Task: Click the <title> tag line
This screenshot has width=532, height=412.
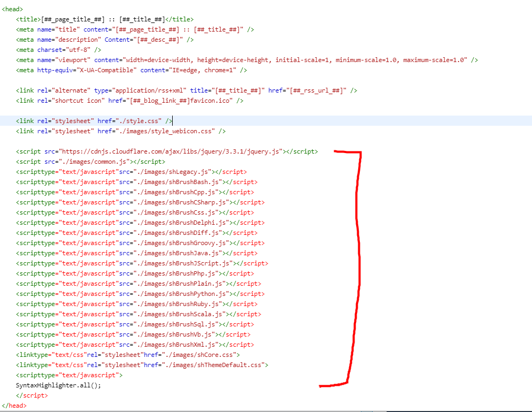Action: (104, 19)
